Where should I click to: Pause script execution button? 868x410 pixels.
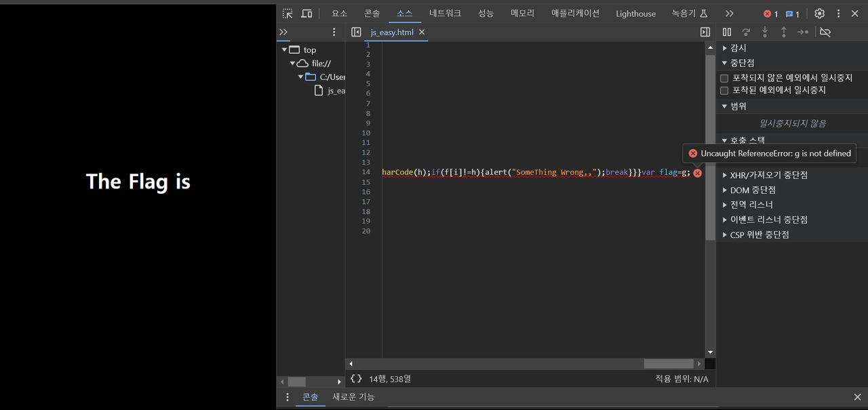click(x=727, y=32)
